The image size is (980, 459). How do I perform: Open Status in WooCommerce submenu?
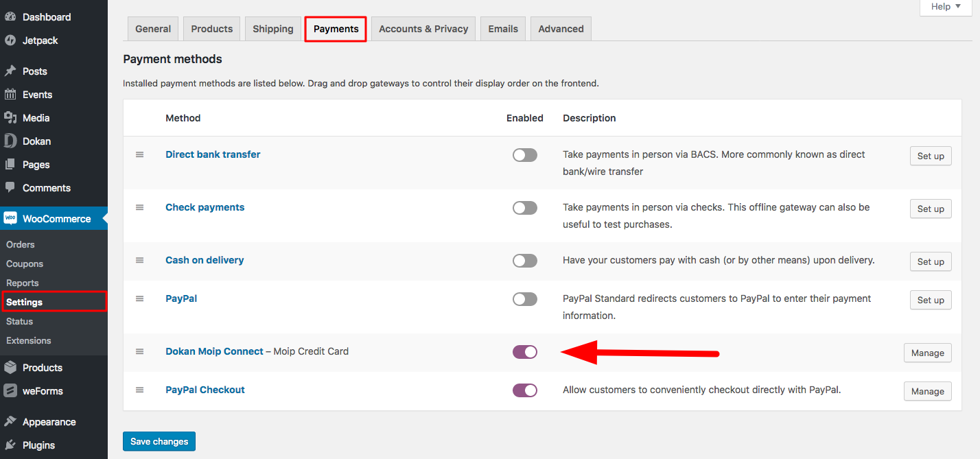[20, 322]
